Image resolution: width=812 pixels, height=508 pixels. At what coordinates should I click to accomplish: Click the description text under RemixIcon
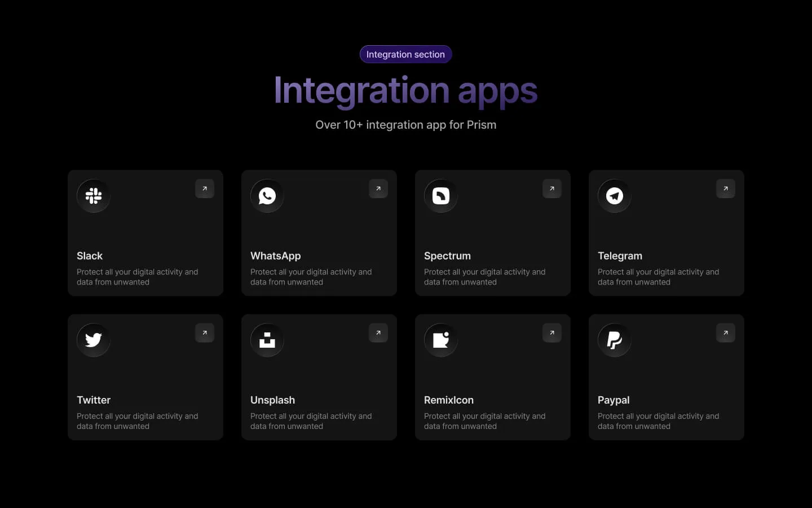coord(485,421)
